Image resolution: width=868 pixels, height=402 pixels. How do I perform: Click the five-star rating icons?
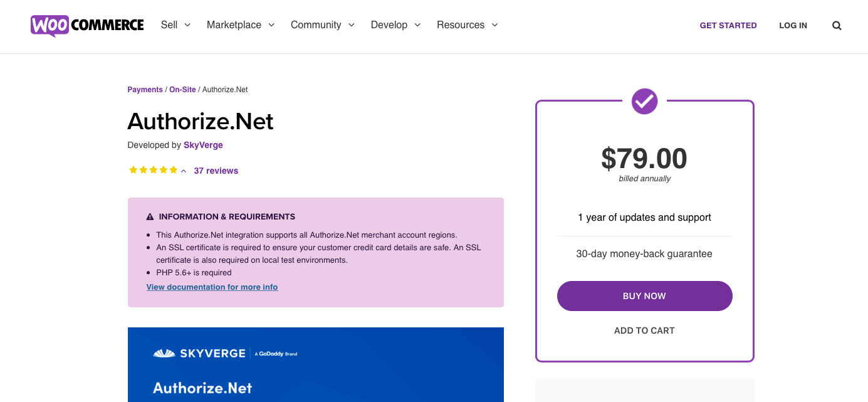tap(153, 170)
